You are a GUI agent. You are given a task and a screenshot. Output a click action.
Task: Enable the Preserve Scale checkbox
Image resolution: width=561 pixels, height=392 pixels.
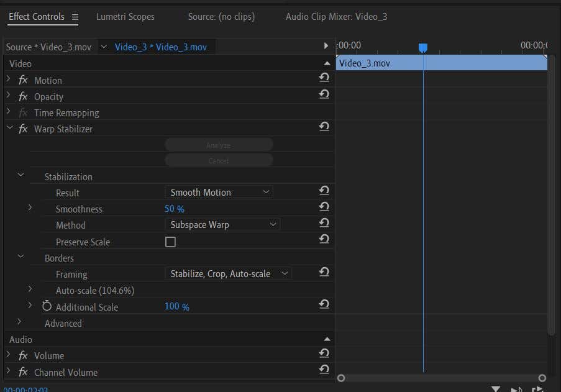(x=170, y=242)
